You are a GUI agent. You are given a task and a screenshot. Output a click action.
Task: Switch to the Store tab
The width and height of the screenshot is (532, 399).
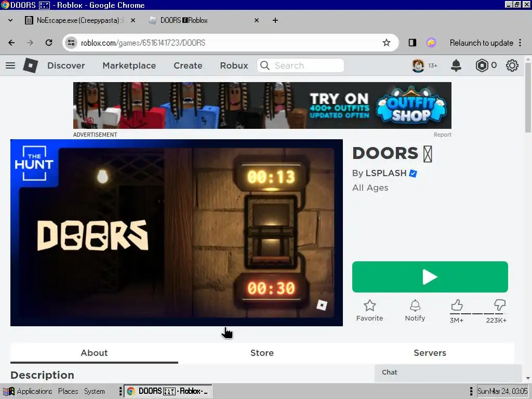262,353
